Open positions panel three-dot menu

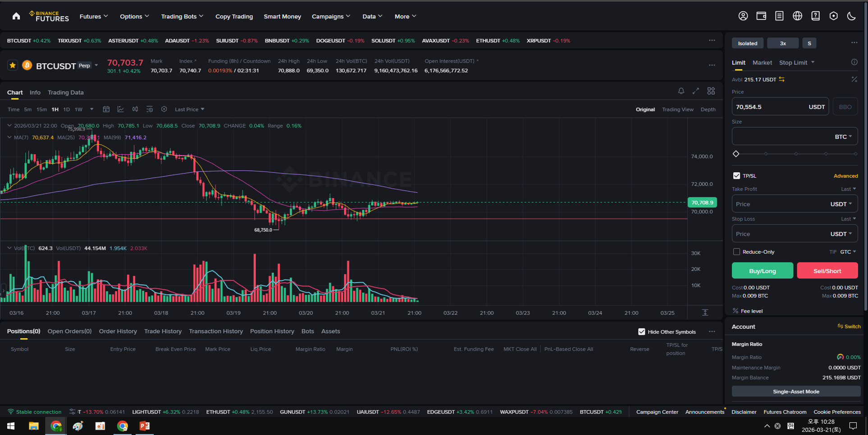(712, 332)
